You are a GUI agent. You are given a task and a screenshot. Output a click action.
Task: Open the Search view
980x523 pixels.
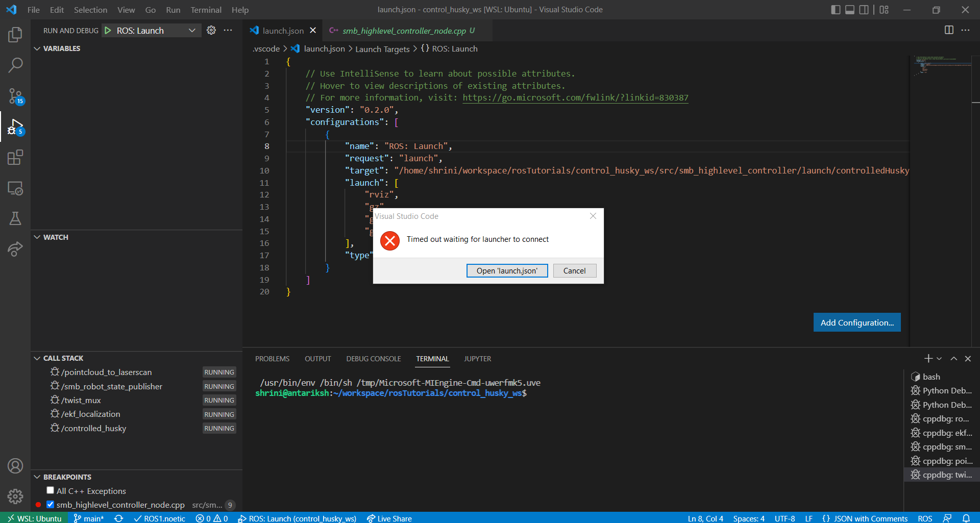15,65
